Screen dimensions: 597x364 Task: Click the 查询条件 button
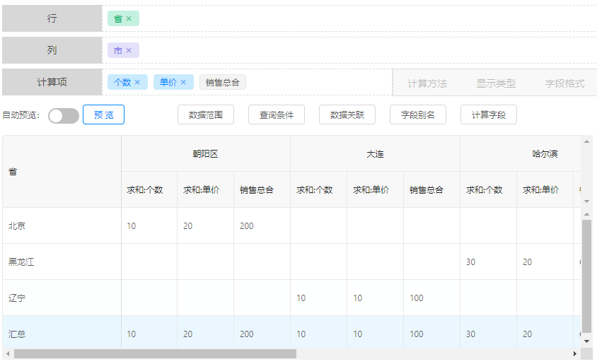coord(277,115)
